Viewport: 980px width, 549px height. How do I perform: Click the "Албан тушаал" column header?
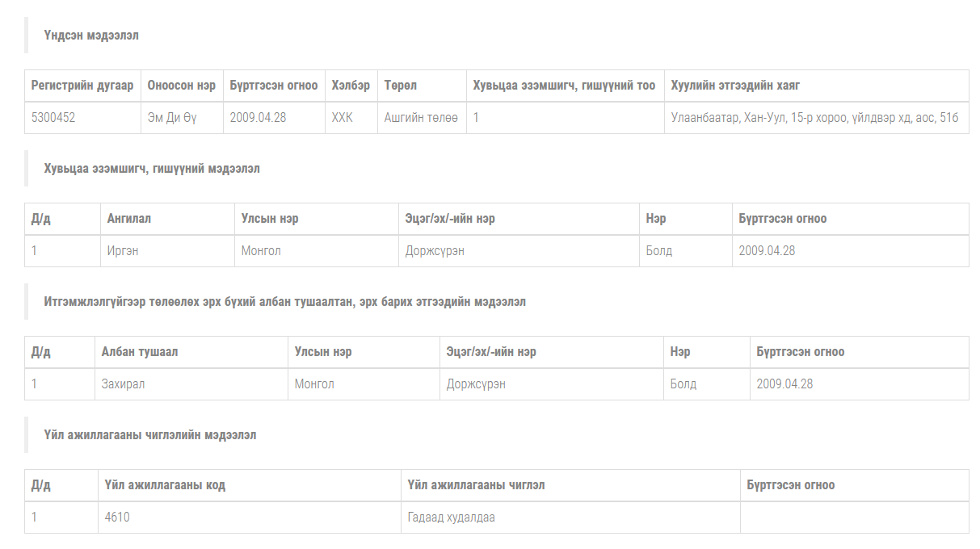coord(140,352)
